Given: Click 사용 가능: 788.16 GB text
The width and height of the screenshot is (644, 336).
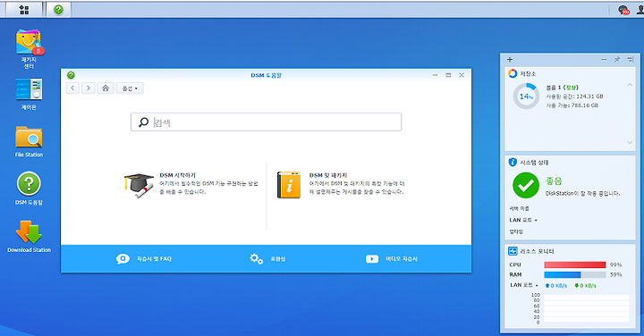Looking at the screenshot, I should [x=572, y=105].
